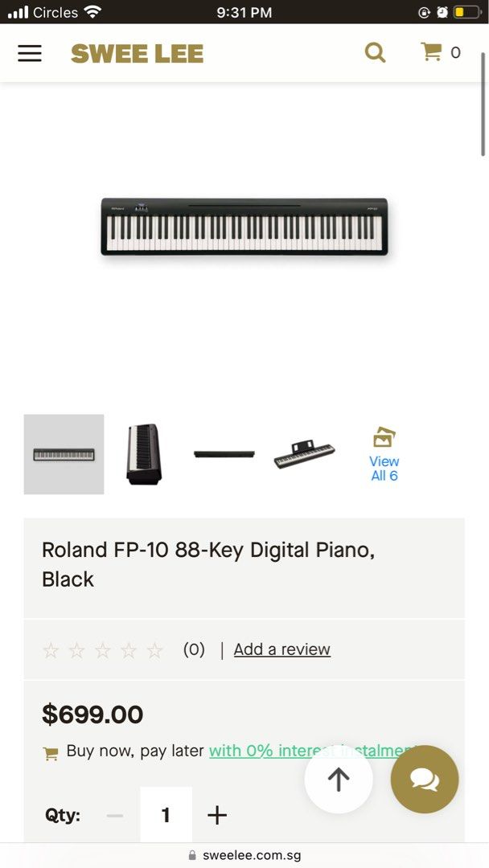This screenshot has height=868, width=489.
Task: Open the shopping cart icon
Action: point(434,51)
